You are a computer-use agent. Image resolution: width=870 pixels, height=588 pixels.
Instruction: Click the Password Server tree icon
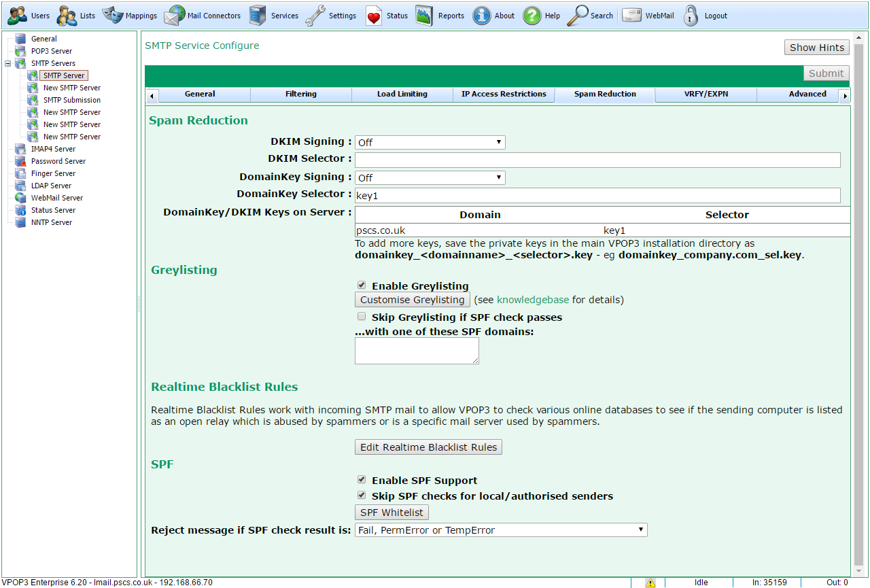[20, 161]
